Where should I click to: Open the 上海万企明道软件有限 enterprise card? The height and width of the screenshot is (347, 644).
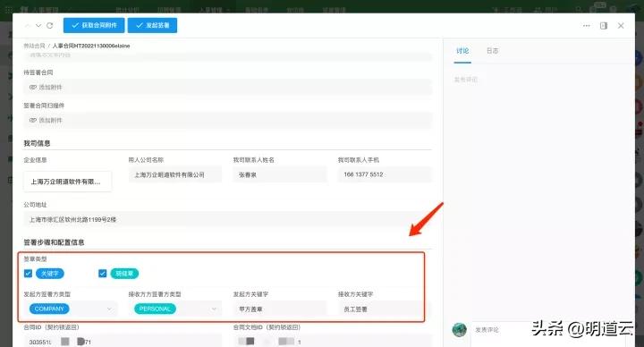point(67,182)
